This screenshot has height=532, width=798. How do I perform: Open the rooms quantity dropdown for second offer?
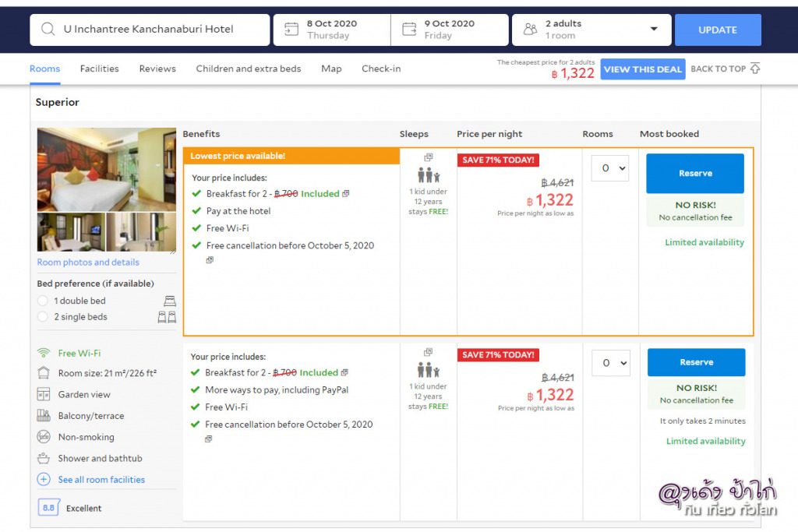pyautogui.click(x=609, y=363)
